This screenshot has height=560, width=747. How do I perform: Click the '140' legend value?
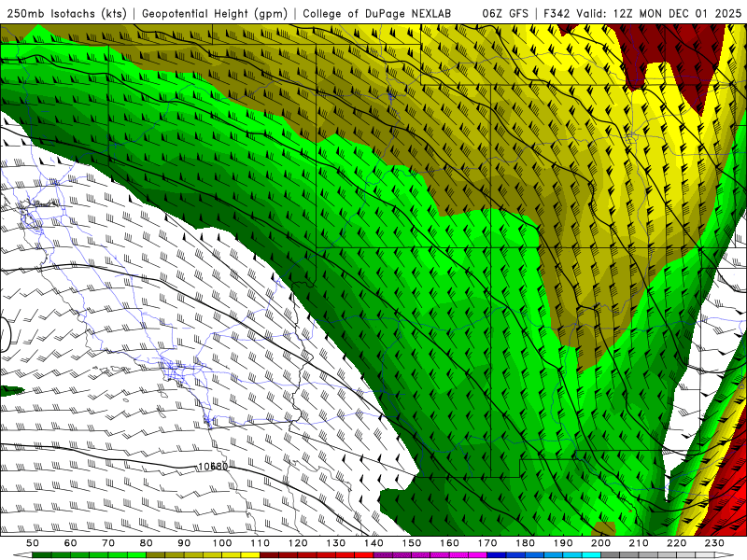click(x=373, y=543)
